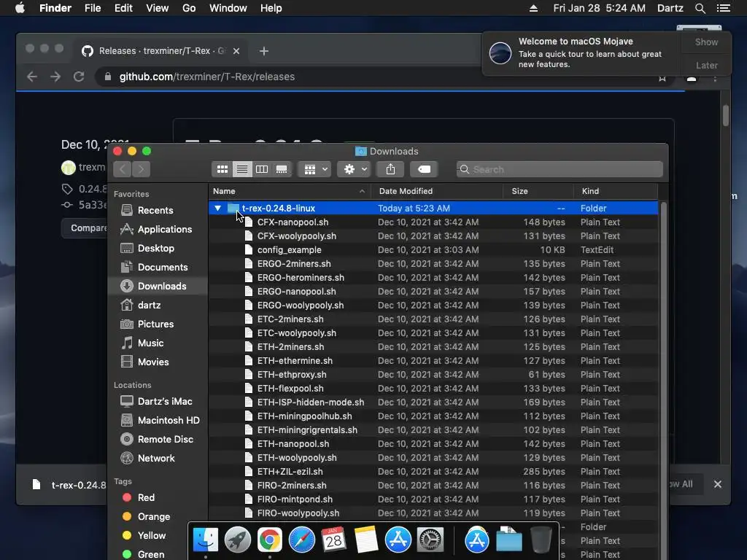This screenshot has width=747, height=560.
Task: Open Safari from the Dock
Action: click(302, 540)
